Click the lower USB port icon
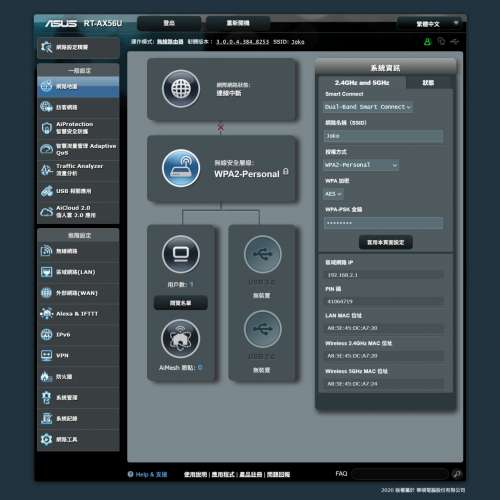The height and width of the screenshot is (500, 500). [x=263, y=329]
